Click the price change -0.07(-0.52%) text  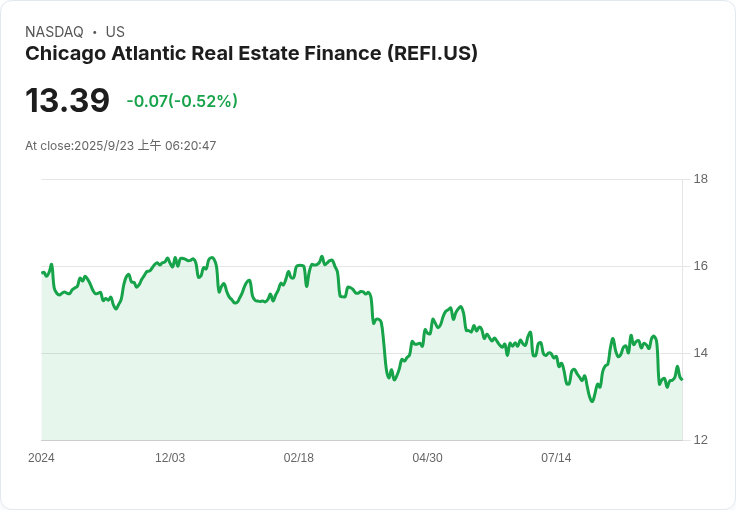coord(182,101)
